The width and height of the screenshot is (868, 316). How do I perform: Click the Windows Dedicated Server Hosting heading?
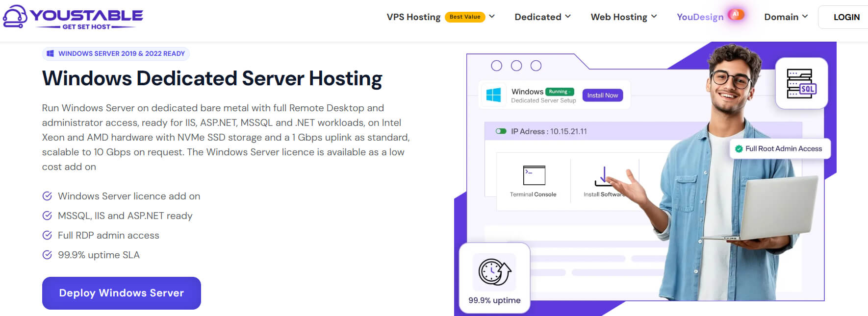click(212, 78)
